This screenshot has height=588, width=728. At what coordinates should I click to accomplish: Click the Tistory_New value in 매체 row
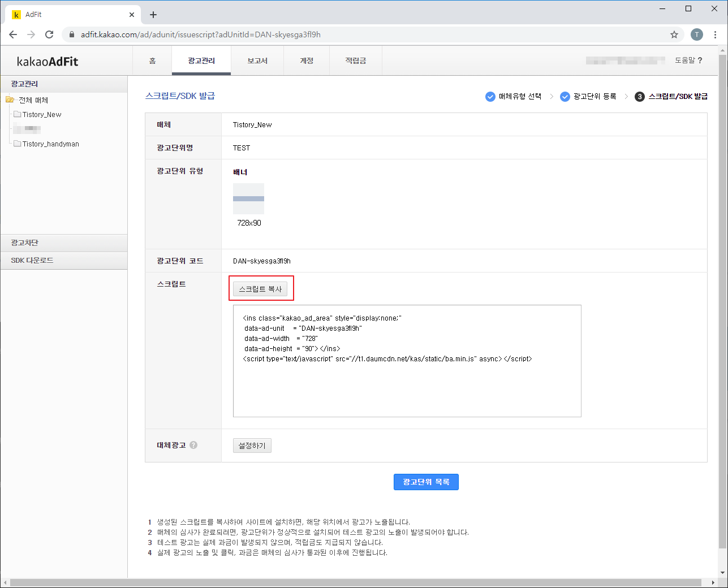coord(252,124)
